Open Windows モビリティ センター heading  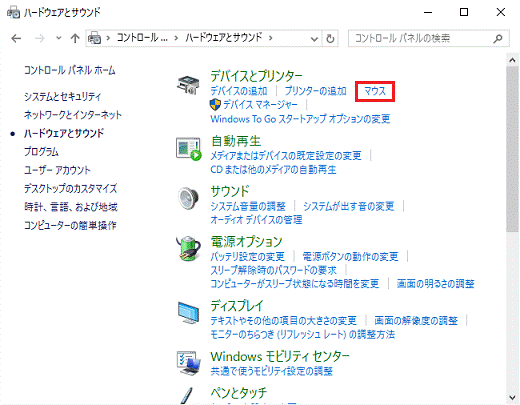(x=280, y=356)
